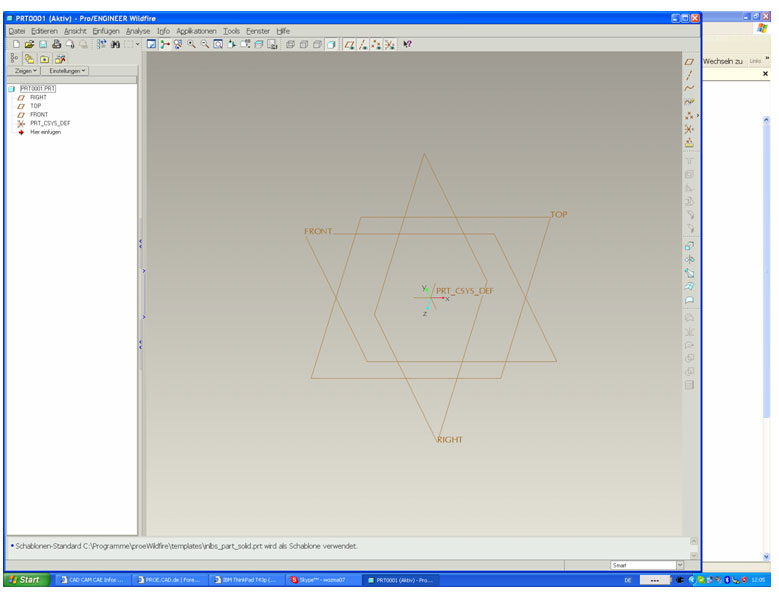The height and width of the screenshot is (602, 779).
Task: Open the reorient view icon
Action: [x=232, y=44]
